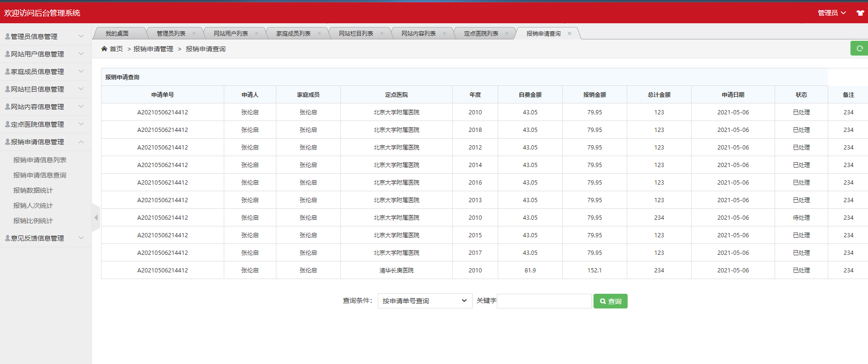
Task: Click year 2015 table cell
Action: pyautogui.click(x=475, y=235)
